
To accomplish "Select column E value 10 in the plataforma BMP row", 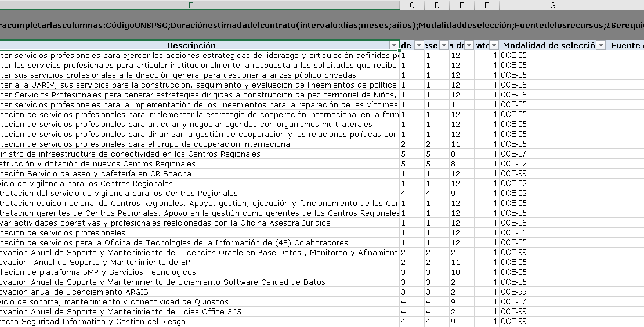I will [x=462, y=272].
